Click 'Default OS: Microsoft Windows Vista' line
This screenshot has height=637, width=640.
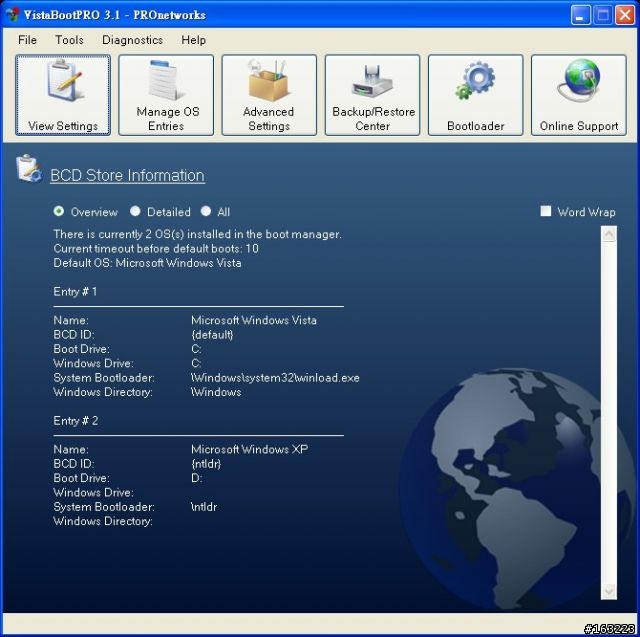pyautogui.click(x=147, y=263)
